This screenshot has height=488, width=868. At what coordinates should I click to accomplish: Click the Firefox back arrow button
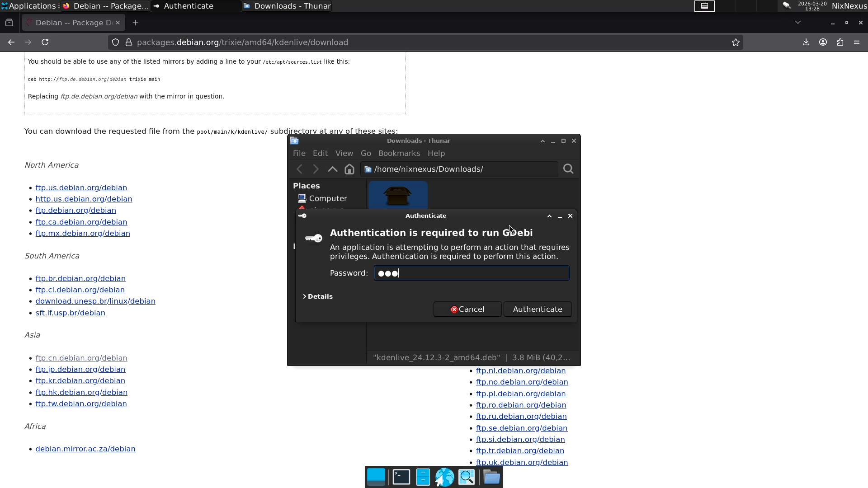point(11,42)
